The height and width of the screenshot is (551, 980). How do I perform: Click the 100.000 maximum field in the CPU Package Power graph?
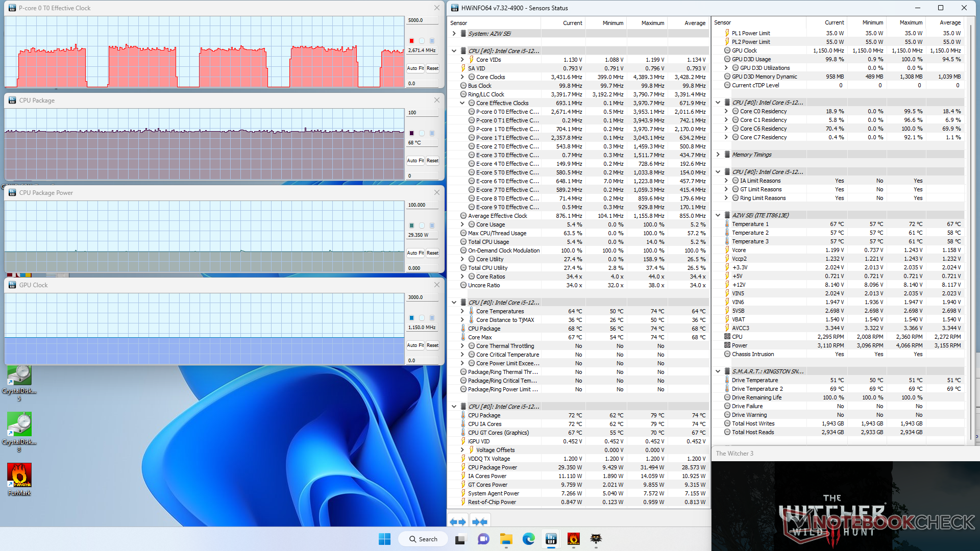(x=423, y=205)
